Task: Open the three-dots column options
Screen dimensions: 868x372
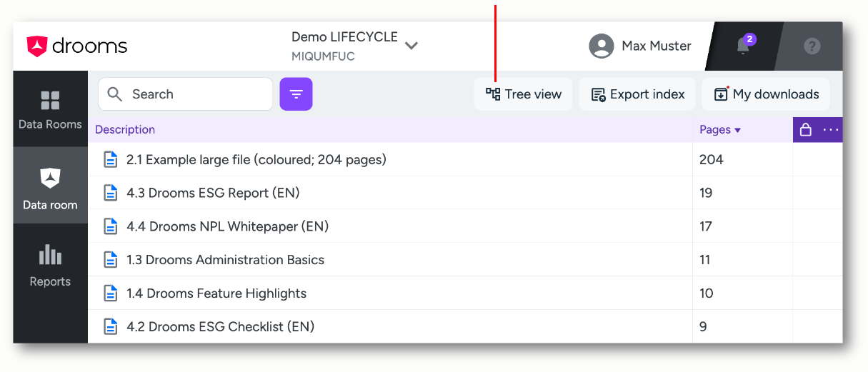Action: point(831,129)
